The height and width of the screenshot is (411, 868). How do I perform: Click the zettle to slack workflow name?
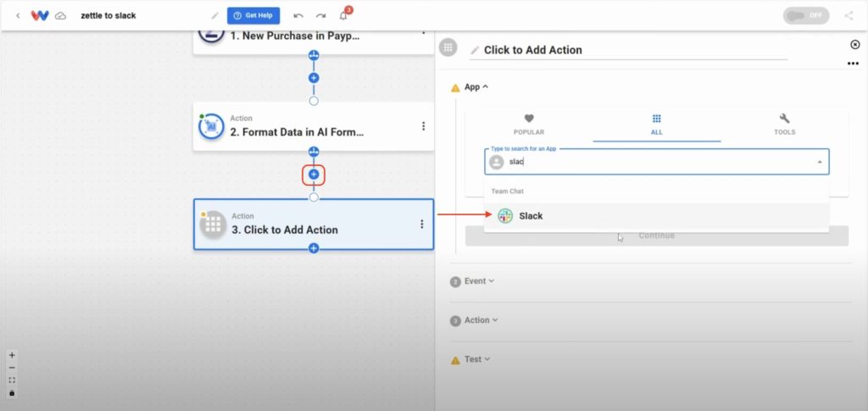[108, 15]
